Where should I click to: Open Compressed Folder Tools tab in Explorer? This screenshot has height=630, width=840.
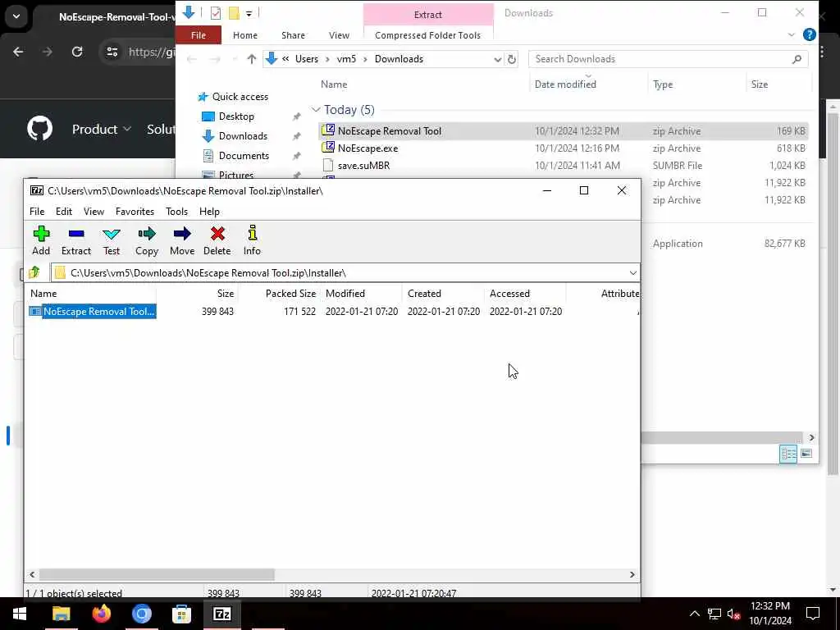point(427,35)
